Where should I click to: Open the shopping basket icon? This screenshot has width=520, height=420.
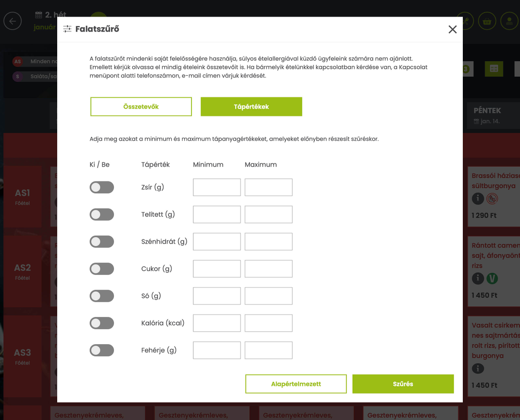coord(487,21)
